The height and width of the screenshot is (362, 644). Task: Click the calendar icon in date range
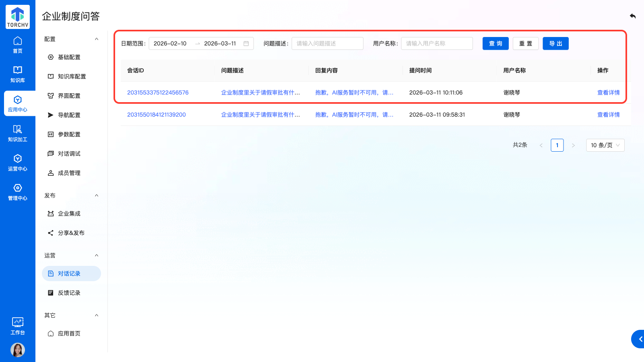[246, 43]
